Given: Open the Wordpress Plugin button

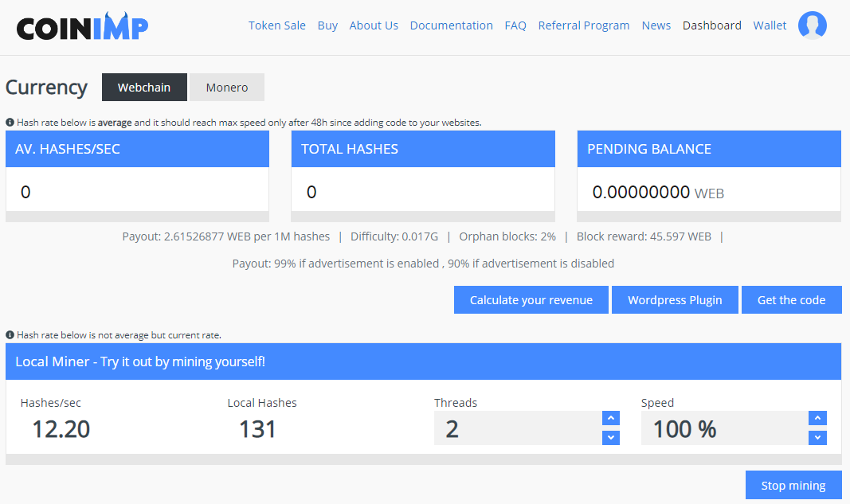Looking at the screenshot, I should (x=675, y=299).
